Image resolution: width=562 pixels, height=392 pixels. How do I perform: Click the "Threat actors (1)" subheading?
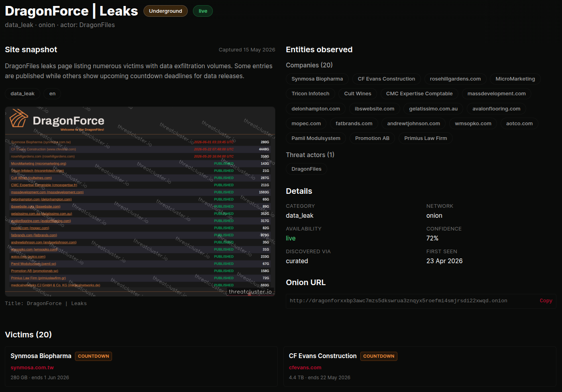click(310, 155)
